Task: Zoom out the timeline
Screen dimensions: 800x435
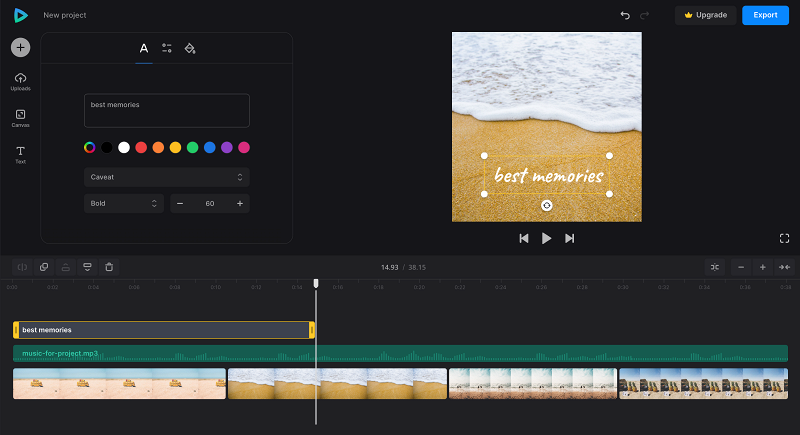Action: point(741,267)
